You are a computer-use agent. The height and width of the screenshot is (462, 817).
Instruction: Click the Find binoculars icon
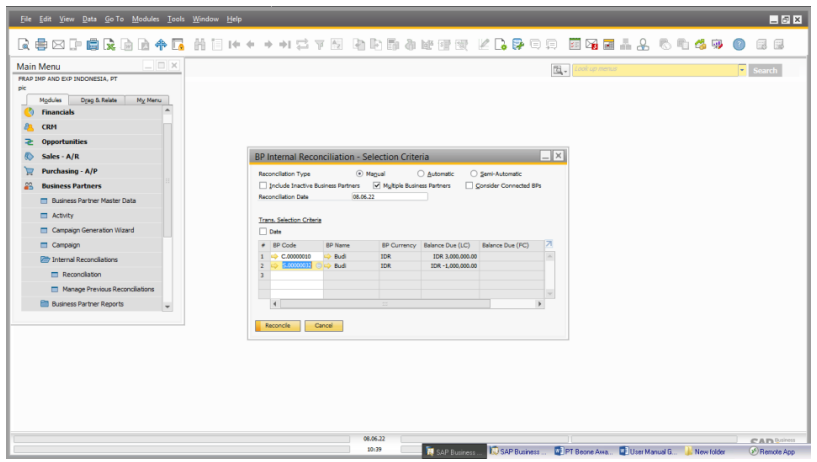coord(200,44)
